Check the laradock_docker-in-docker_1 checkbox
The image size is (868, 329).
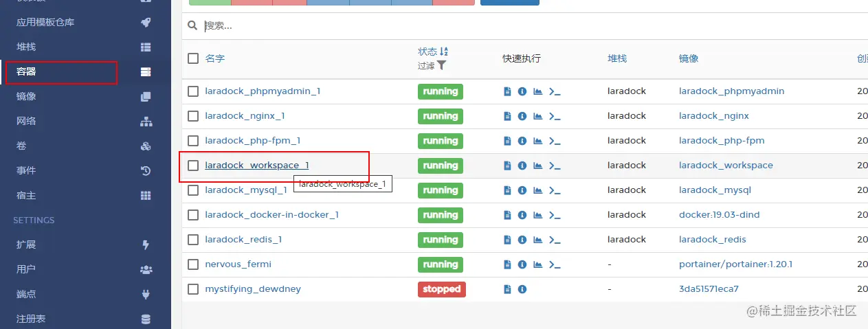193,215
